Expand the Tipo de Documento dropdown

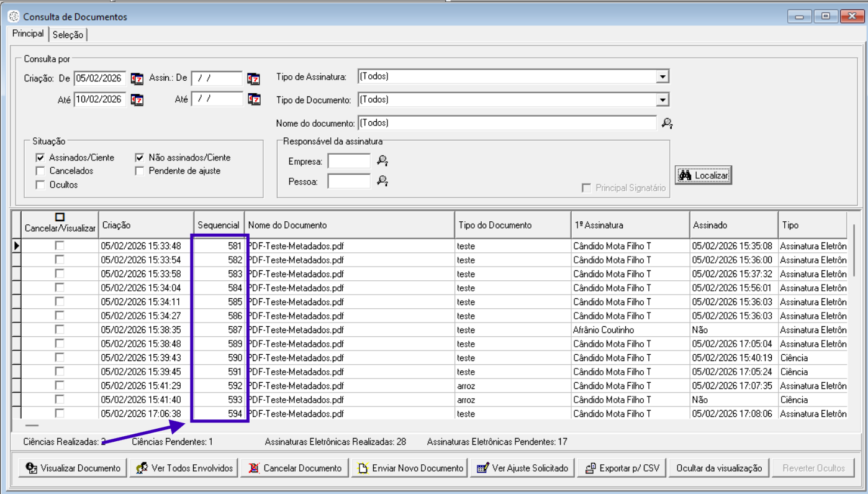662,100
